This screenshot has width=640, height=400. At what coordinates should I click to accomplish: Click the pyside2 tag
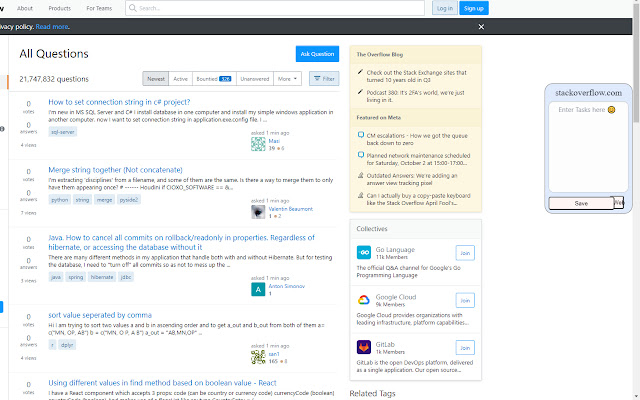click(129, 200)
